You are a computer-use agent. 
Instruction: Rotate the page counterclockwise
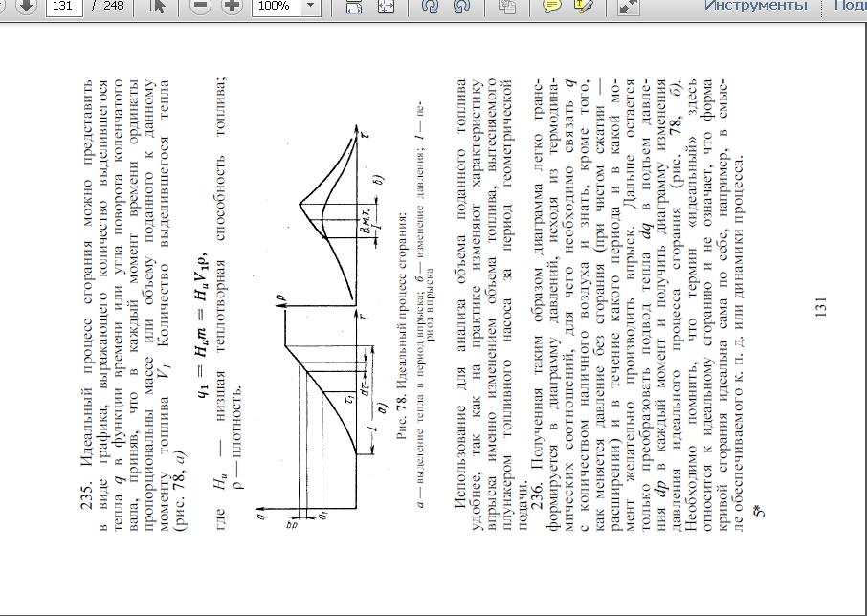tap(430, 6)
